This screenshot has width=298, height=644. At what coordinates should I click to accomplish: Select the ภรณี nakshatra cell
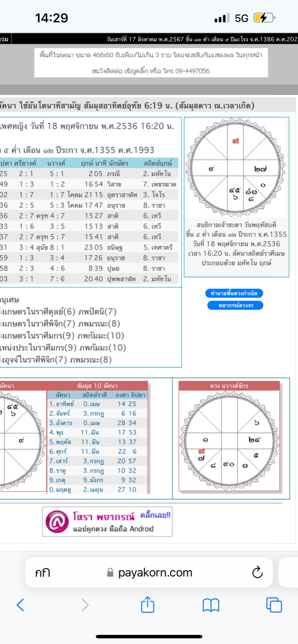[x=114, y=174]
